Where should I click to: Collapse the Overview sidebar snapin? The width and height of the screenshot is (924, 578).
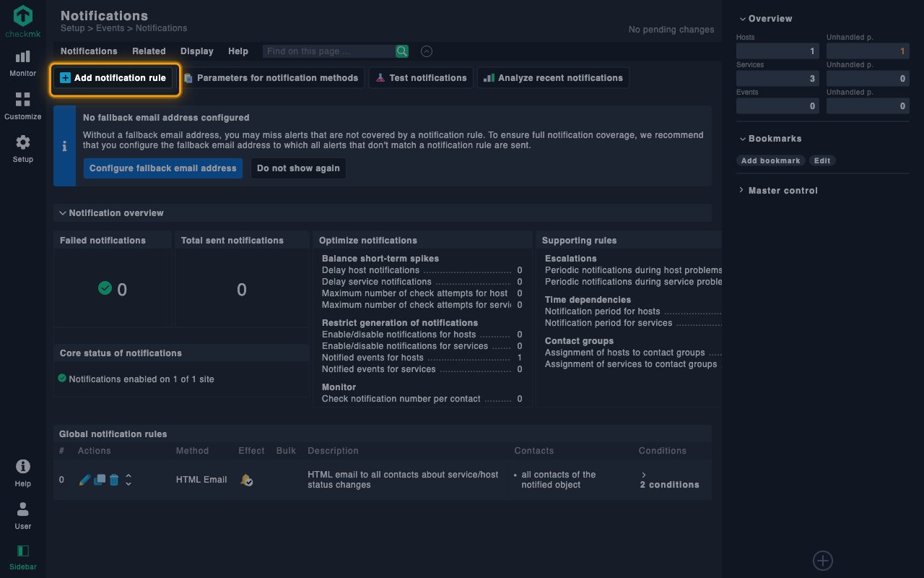point(764,19)
